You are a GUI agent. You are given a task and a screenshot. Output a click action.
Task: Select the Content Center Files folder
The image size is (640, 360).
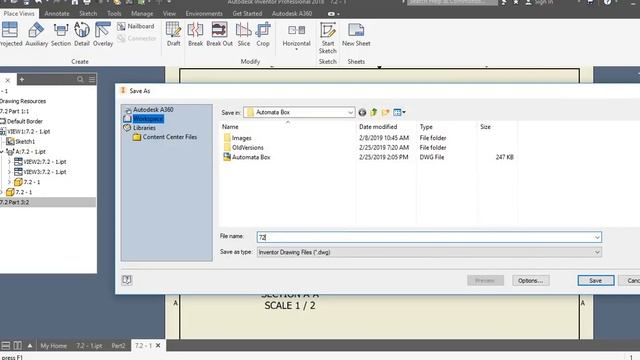pos(165,137)
